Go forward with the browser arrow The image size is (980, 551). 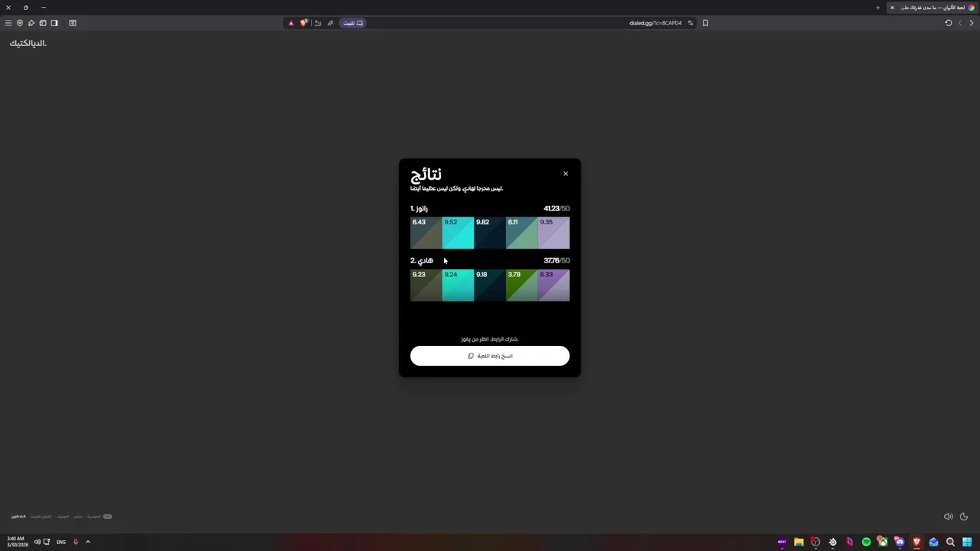pyautogui.click(x=960, y=23)
